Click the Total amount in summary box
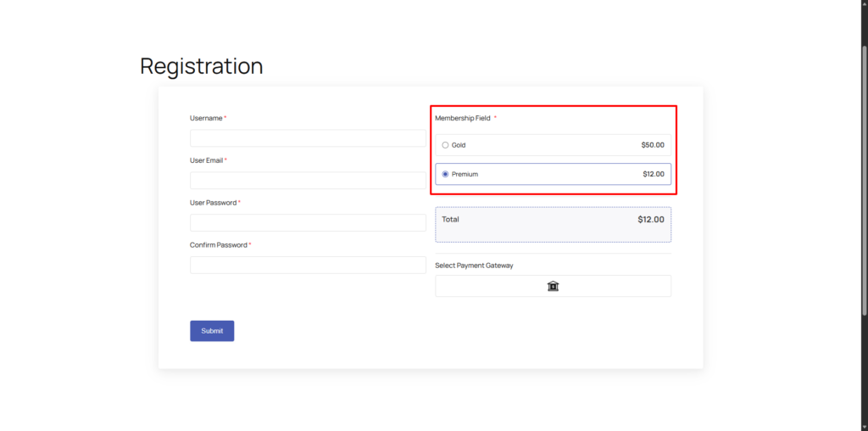868x431 pixels. tap(650, 219)
